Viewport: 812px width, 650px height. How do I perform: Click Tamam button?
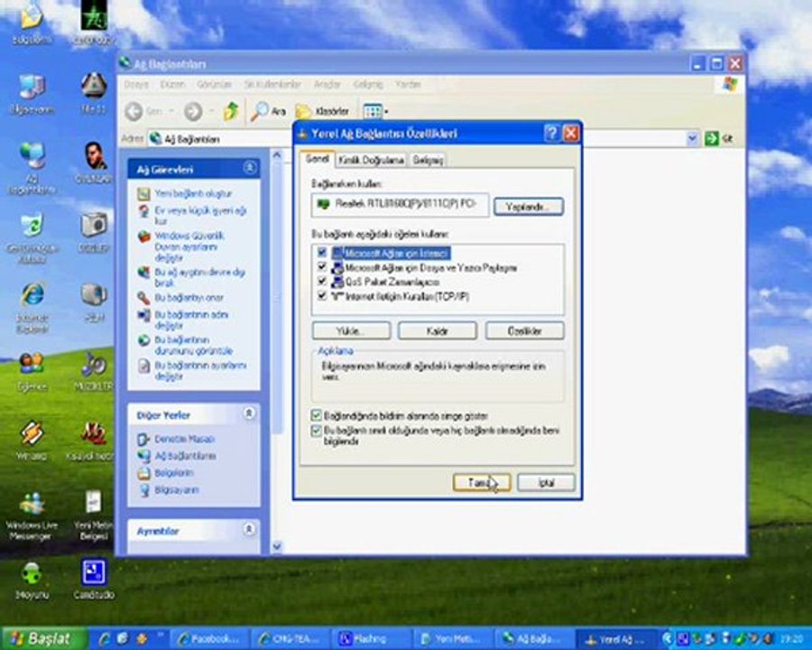point(482,483)
